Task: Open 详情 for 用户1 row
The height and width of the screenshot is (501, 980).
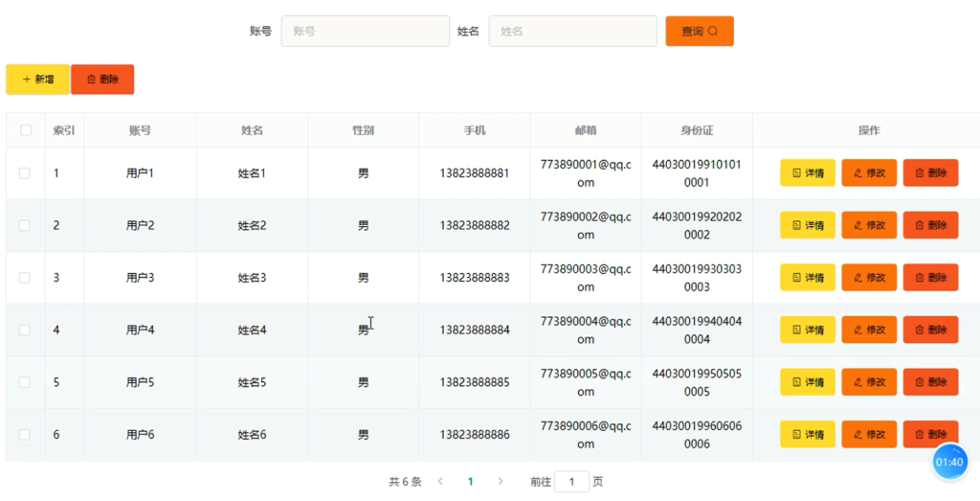Action: pos(808,172)
